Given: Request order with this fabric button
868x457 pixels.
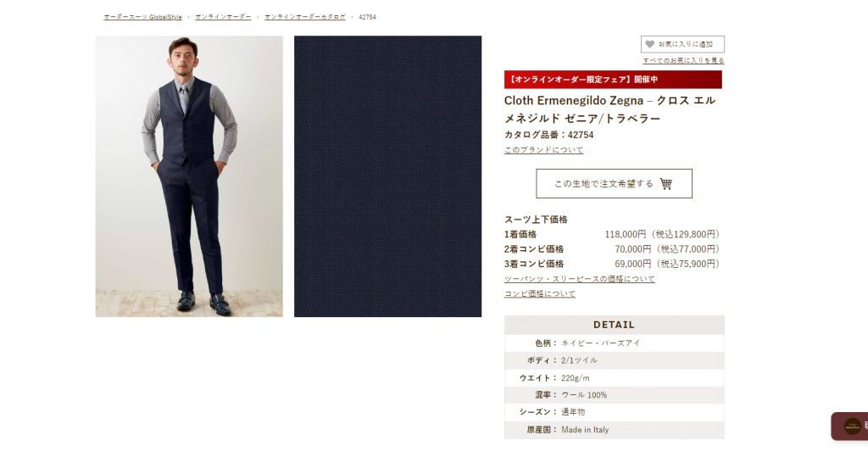Looking at the screenshot, I should click(x=614, y=183).
